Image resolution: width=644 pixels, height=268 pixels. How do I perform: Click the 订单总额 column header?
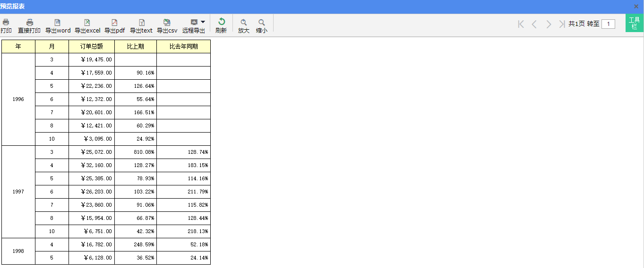click(x=92, y=47)
